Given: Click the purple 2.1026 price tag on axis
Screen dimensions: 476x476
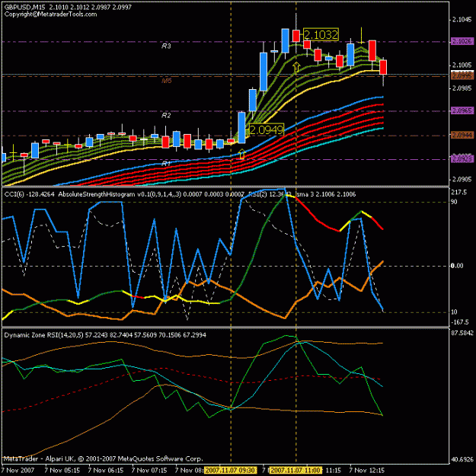Looking at the screenshot, I should pyautogui.click(x=462, y=41).
